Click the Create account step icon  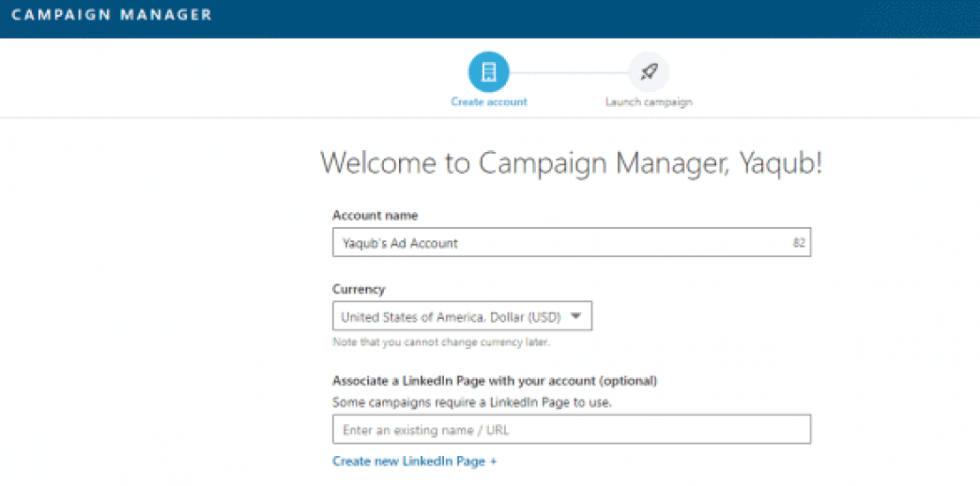pos(488,72)
